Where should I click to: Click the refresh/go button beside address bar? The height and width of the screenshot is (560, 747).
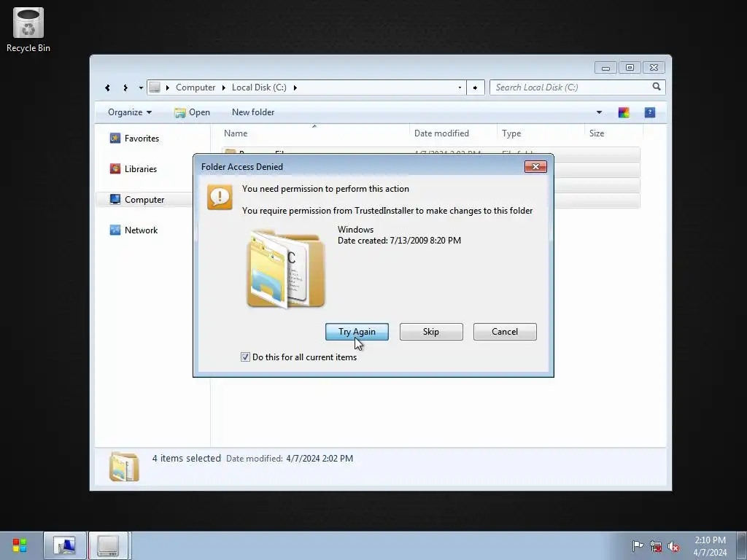[x=475, y=87]
